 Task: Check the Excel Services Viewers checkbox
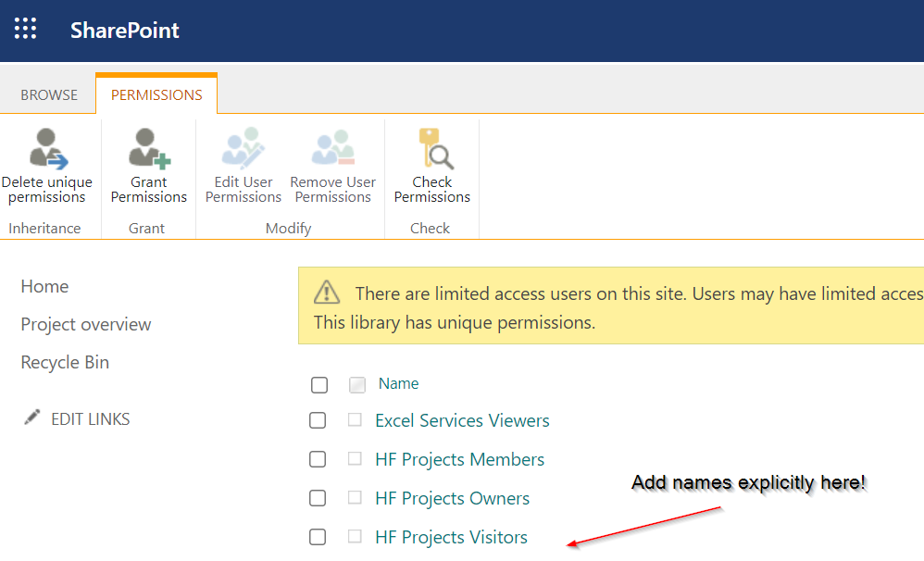pos(318,420)
